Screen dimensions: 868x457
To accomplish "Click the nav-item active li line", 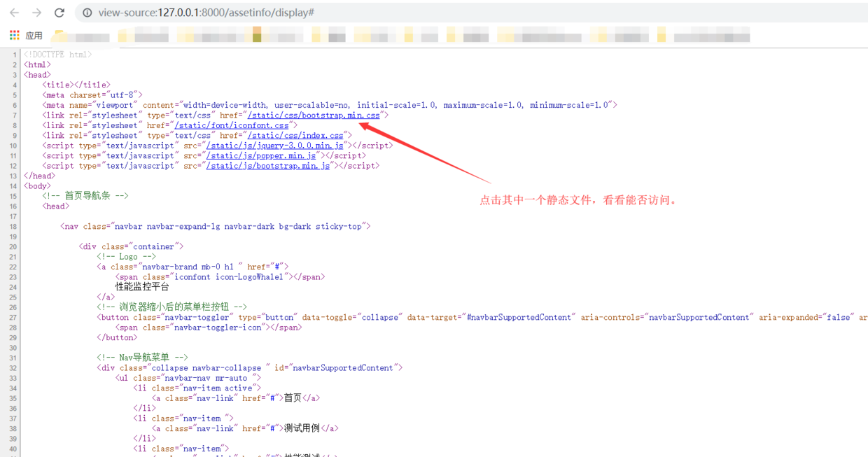I will (197, 388).
